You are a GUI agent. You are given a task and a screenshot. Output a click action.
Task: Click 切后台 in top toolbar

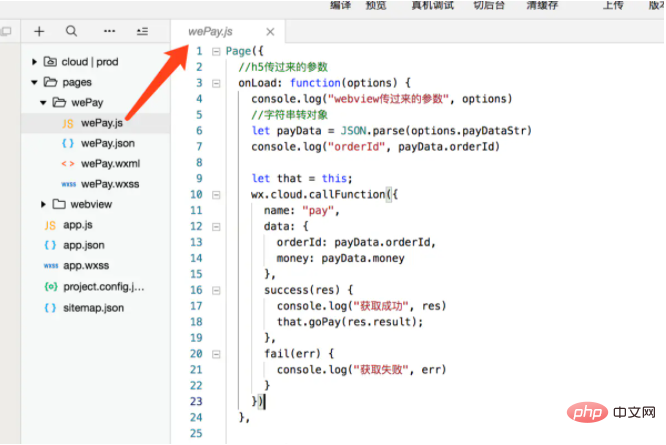coord(489,5)
